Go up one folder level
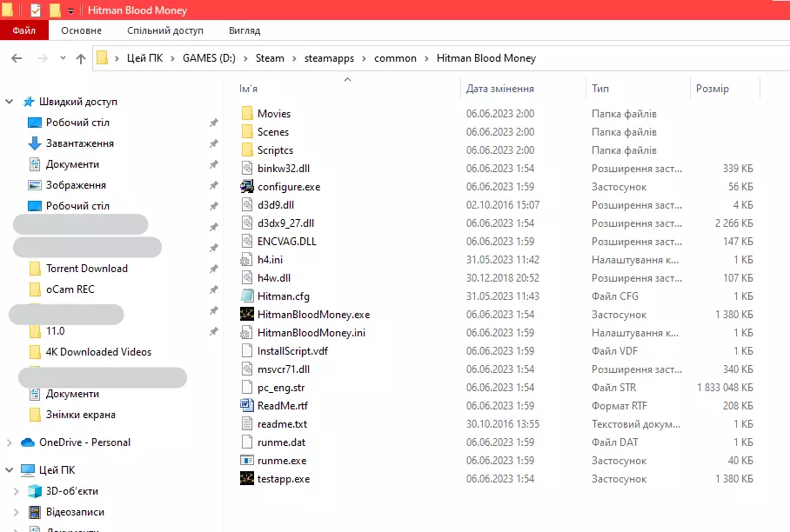 point(81,58)
